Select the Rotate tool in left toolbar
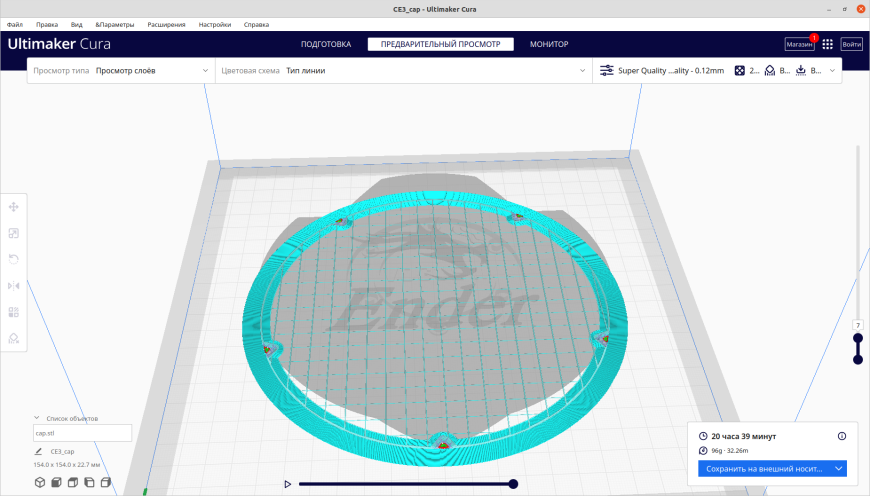The image size is (870, 496). point(14,259)
